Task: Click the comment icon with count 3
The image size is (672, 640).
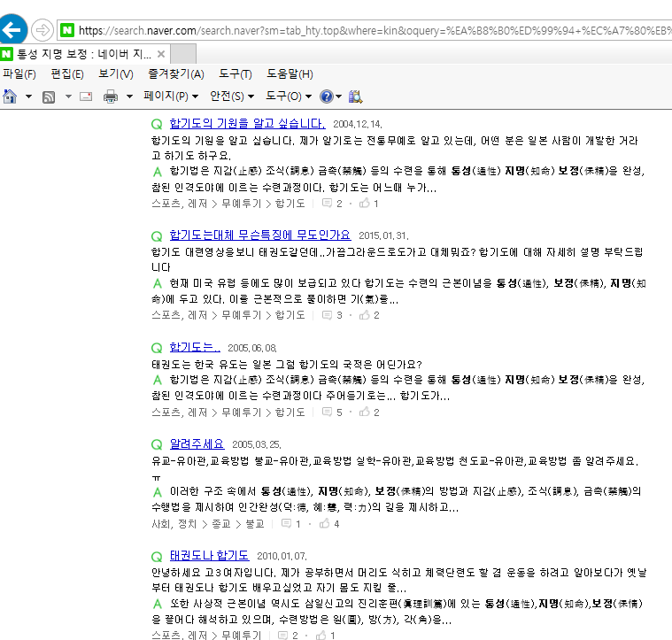Action: [327, 315]
